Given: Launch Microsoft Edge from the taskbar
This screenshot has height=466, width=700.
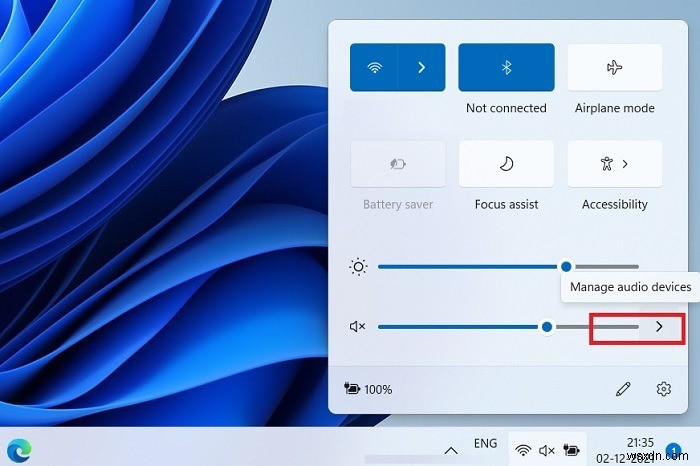Looking at the screenshot, I should 19,449.
